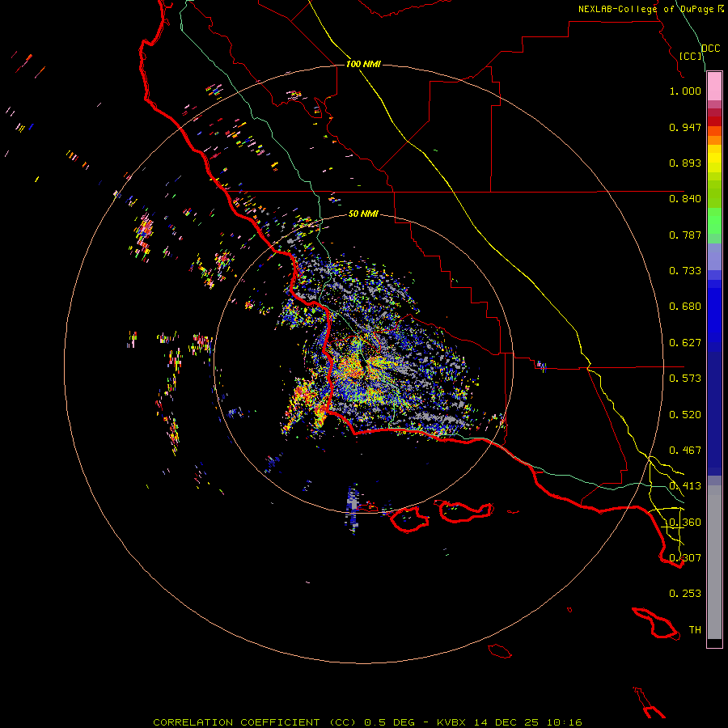
Task: Click the 0.5 DEG elevation text
Action: (392, 722)
